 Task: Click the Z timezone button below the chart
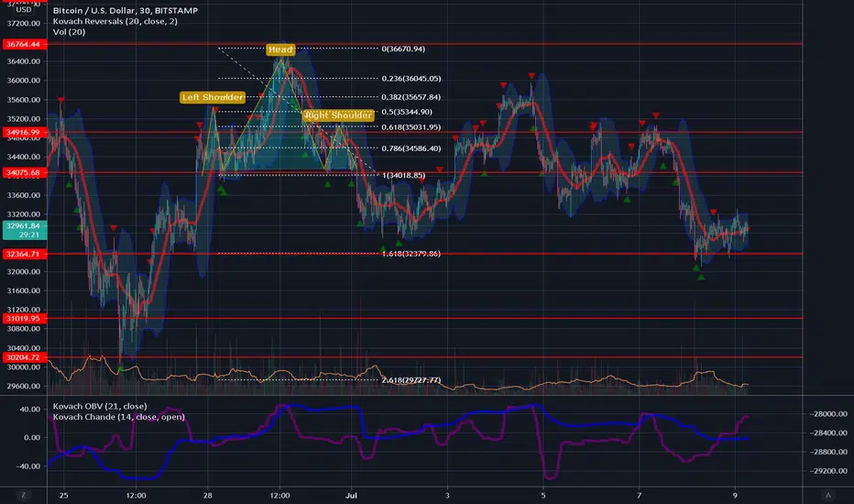[23, 495]
